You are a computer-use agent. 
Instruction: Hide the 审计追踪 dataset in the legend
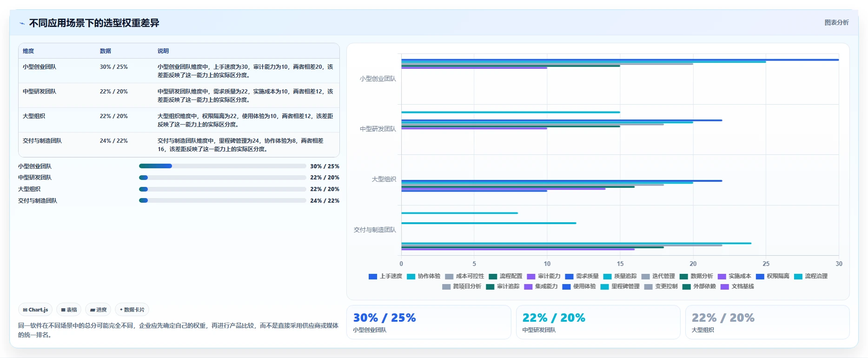(x=502, y=286)
